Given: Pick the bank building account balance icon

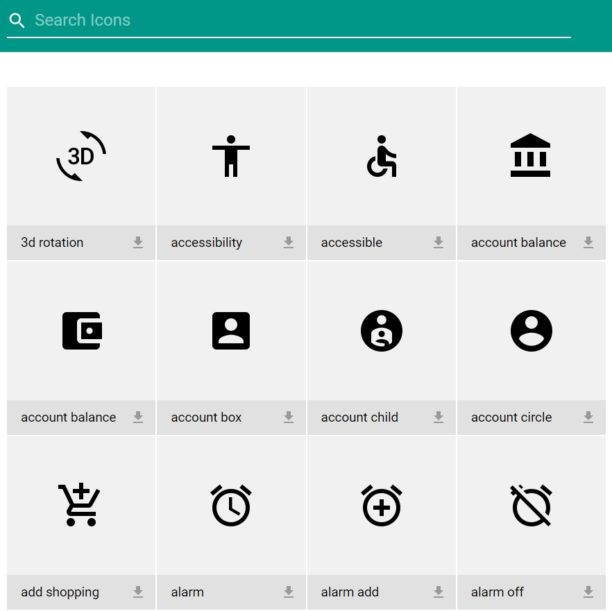Looking at the screenshot, I should click(x=530, y=155).
